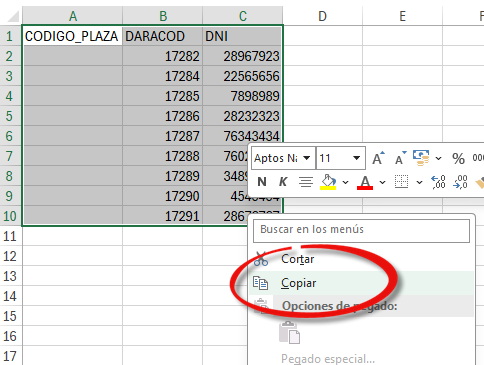Decrease font size with small A icon
Viewport: 484px width, 365px height.
pyautogui.click(x=400, y=158)
